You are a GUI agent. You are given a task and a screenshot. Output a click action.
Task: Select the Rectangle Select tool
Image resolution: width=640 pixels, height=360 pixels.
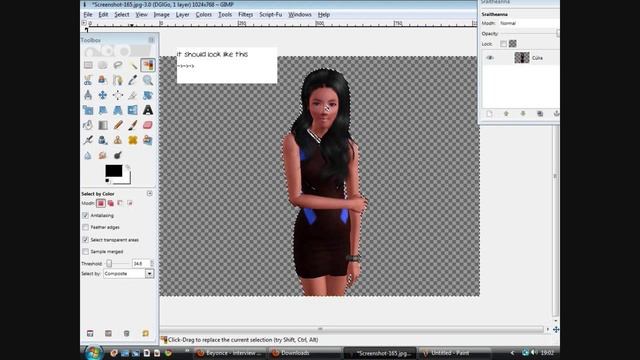tap(88, 65)
